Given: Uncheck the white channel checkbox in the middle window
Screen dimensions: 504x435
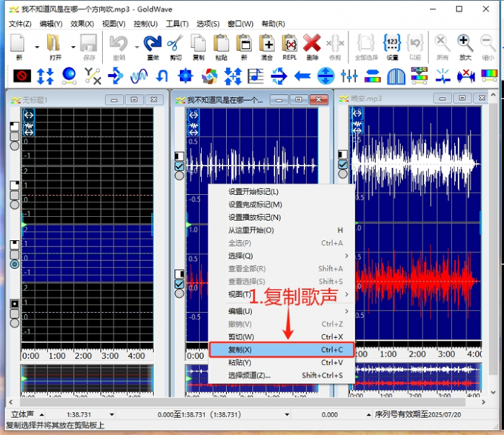Looking at the screenshot, I should (179, 166).
